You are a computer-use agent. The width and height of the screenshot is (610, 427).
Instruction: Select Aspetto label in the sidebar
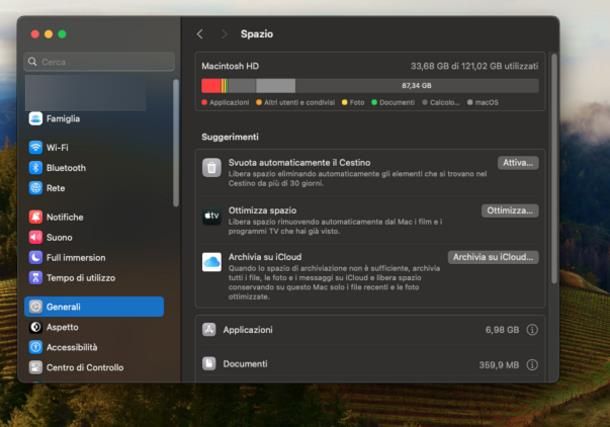62,327
